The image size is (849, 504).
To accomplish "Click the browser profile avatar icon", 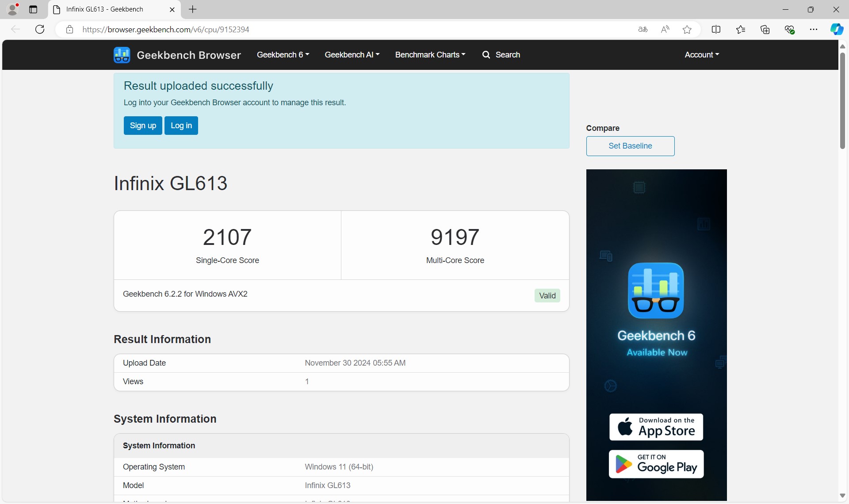I will pyautogui.click(x=13, y=9).
